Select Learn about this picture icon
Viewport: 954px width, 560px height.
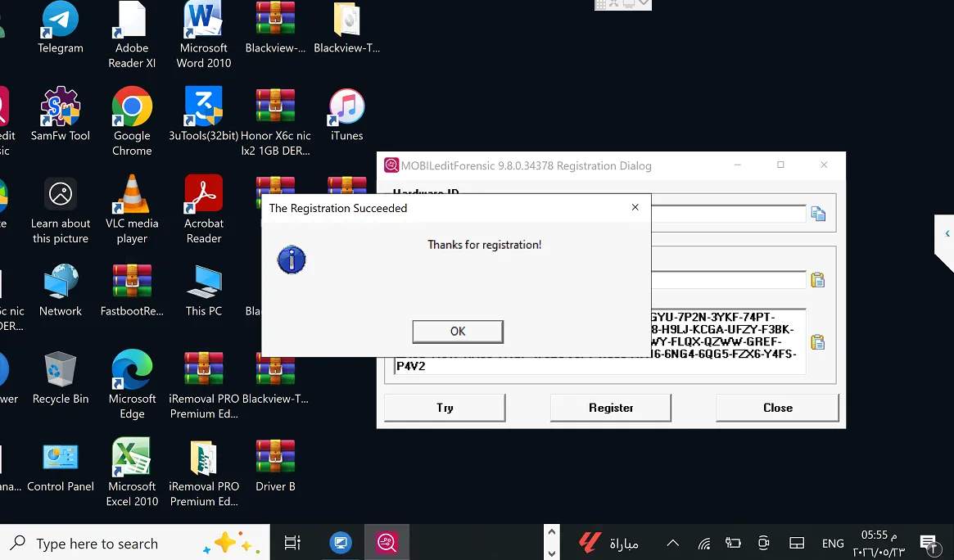click(61, 210)
